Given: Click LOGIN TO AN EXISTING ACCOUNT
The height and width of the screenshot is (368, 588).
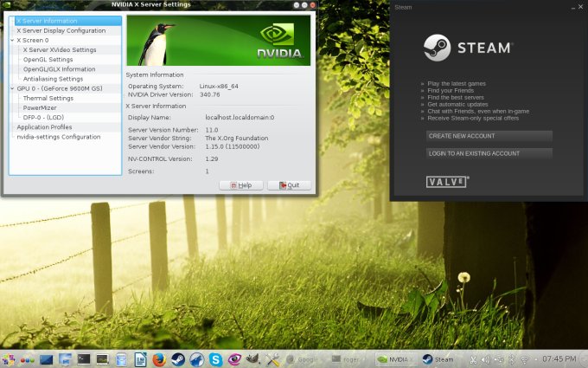Looking at the screenshot, I should (x=489, y=153).
